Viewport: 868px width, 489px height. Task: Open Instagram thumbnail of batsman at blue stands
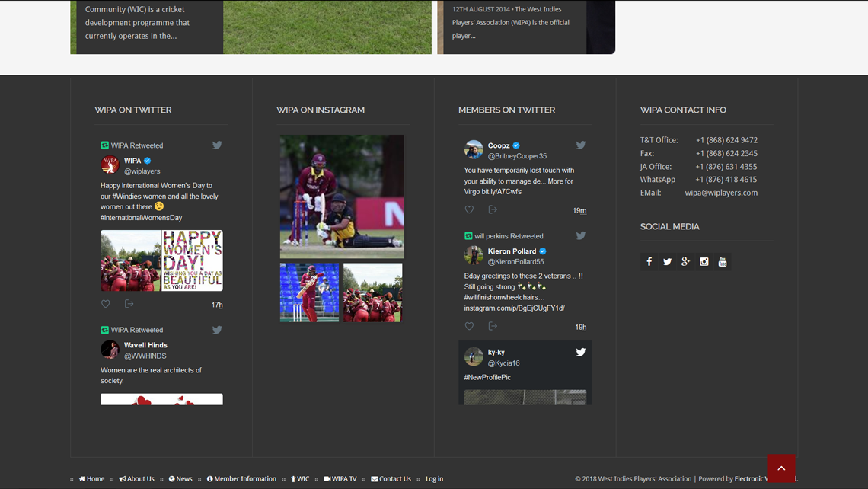309,293
